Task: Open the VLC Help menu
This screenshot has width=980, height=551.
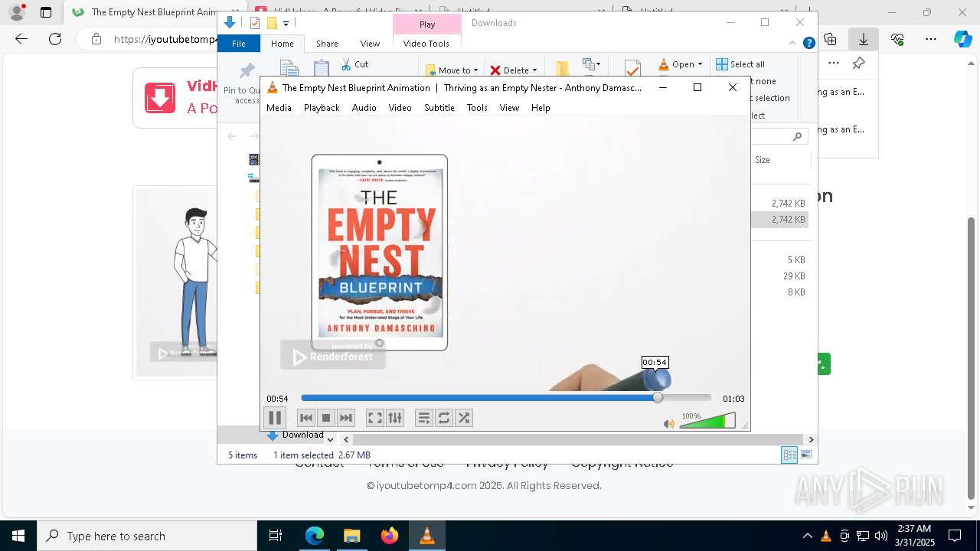Action: 541,108
